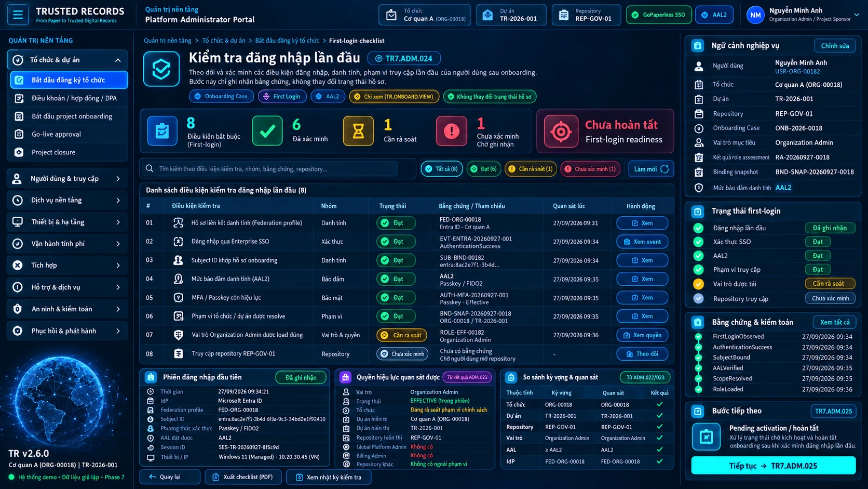Open USR-ORG-00182 user link
Screen dimensions: 868x489
click(797, 72)
